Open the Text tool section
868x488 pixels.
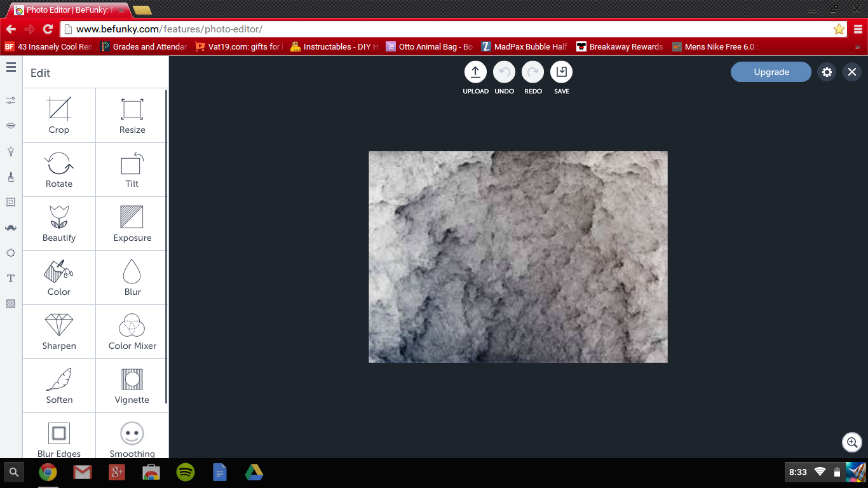[x=11, y=278]
